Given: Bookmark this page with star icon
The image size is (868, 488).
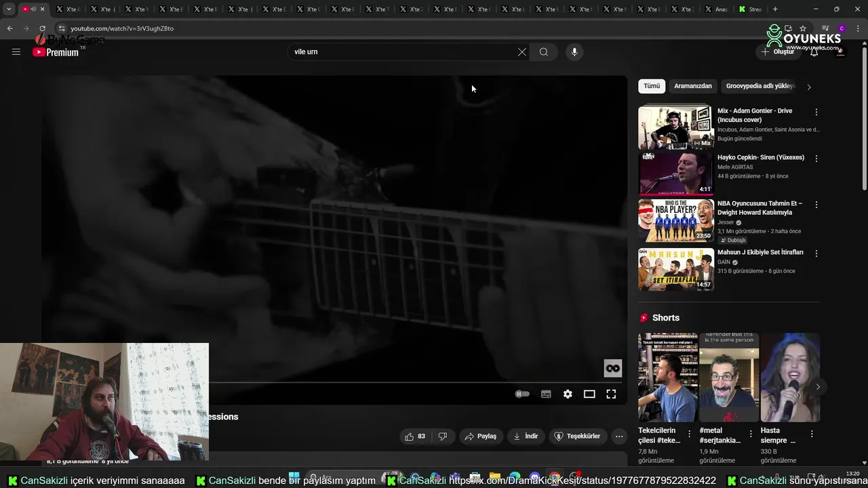Looking at the screenshot, I should [803, 28].
